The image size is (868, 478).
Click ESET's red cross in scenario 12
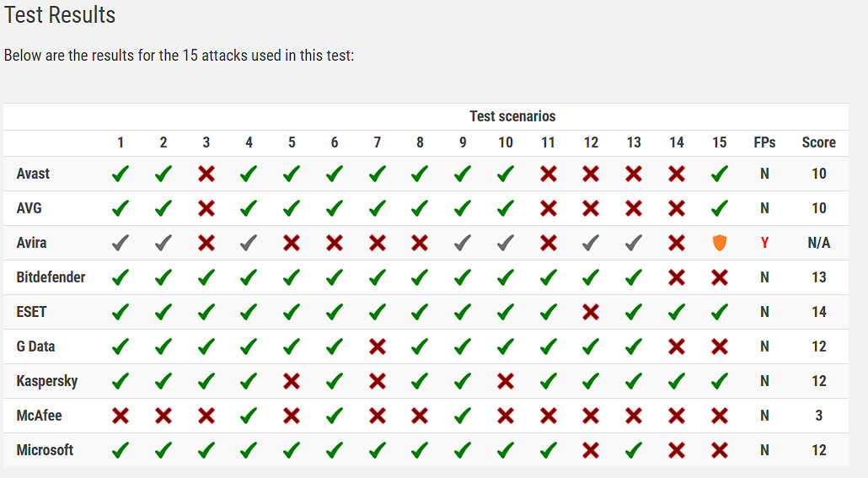591,312
